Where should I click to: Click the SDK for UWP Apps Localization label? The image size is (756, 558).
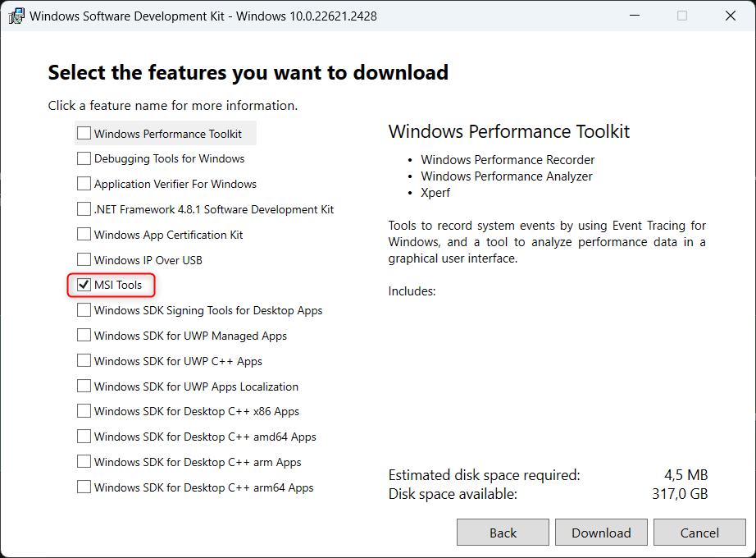196,386
